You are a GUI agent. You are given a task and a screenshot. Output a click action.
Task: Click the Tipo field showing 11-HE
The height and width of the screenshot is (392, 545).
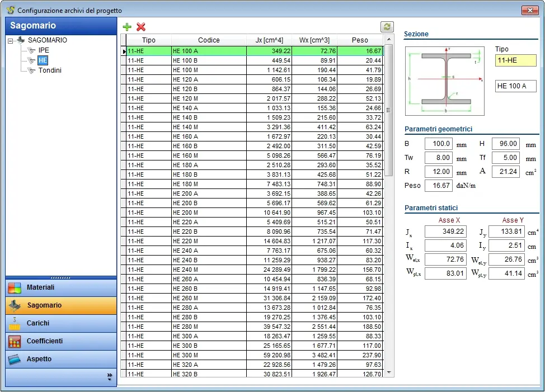(x=515, y=60)
